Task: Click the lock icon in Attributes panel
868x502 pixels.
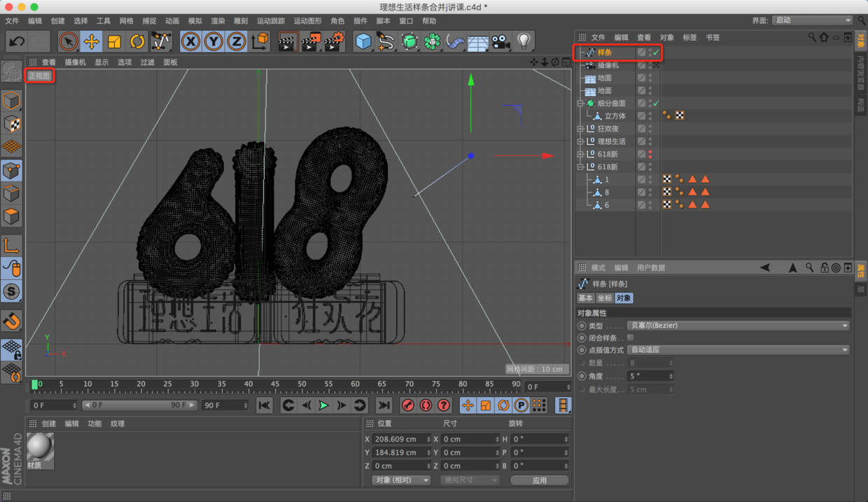Action: pos(825,267)
